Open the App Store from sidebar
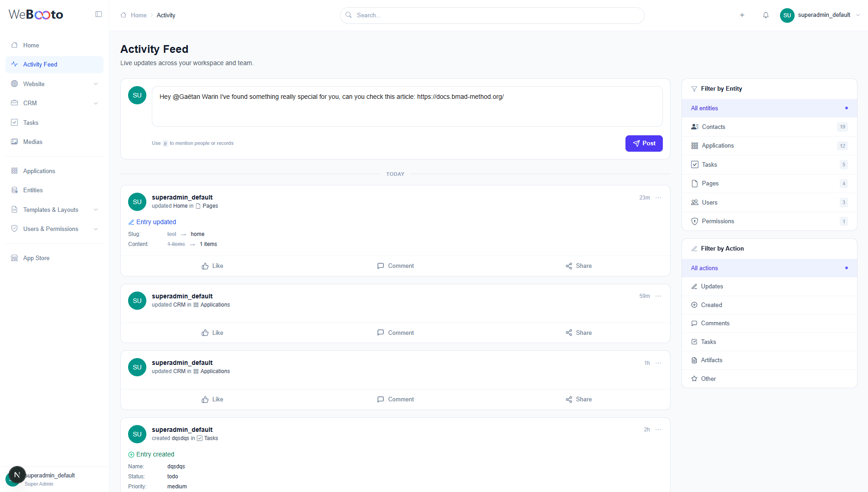The width and height of the screenshot is (868, 492). pyautogui.click(x=36, y=258)
